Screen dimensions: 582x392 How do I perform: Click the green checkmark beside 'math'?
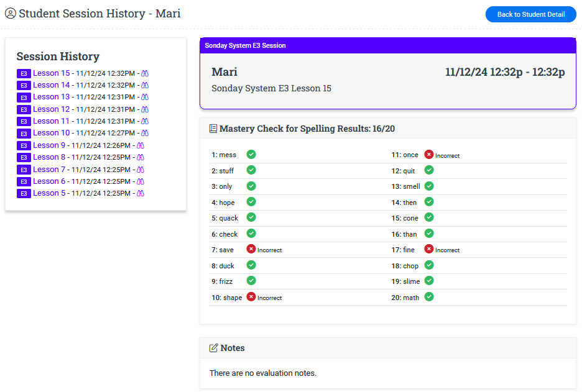tap(429, 297)
